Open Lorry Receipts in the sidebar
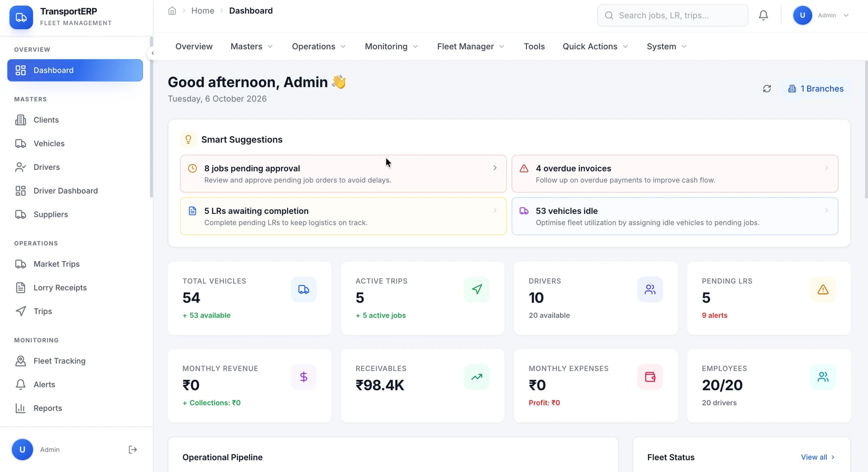The width and height of the screenshot is (868, 472). coord(75,287)
